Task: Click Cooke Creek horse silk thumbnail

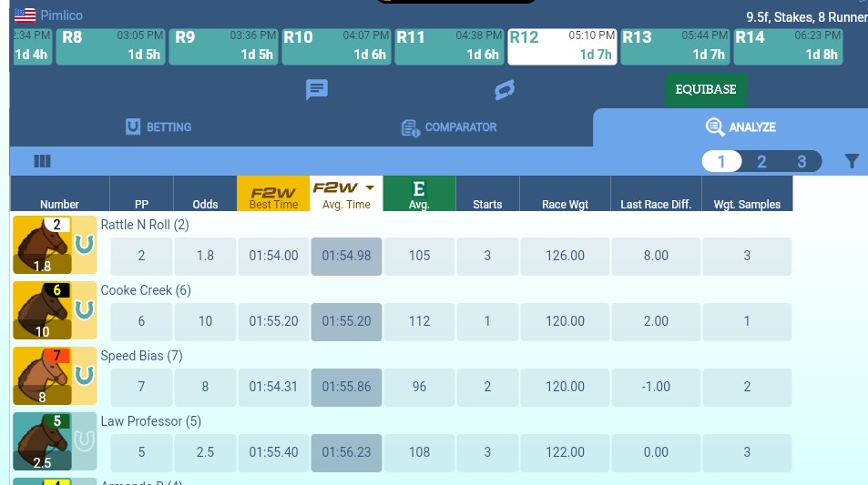Action: click(42, 310)
